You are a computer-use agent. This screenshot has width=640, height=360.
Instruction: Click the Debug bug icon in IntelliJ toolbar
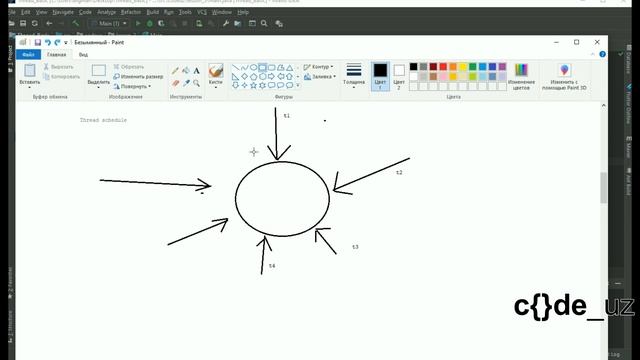point(150,24)
